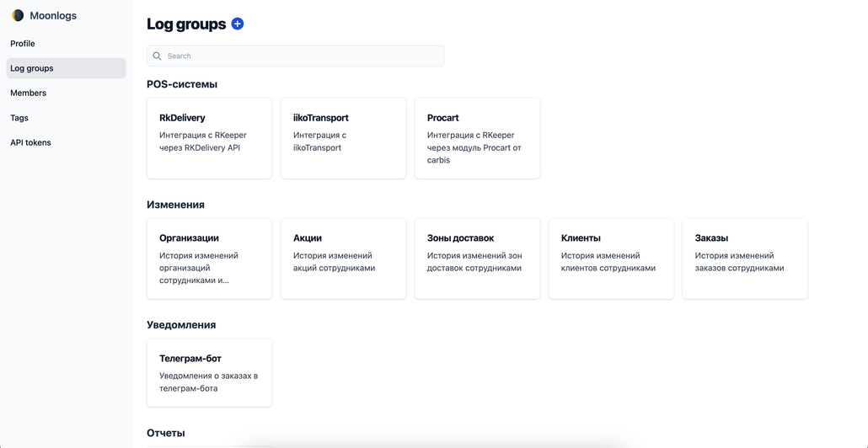Open the RkDelivery log group card
Image resolution: width=868 pixels, height=448 pixels.
click(x=209, y=138)
